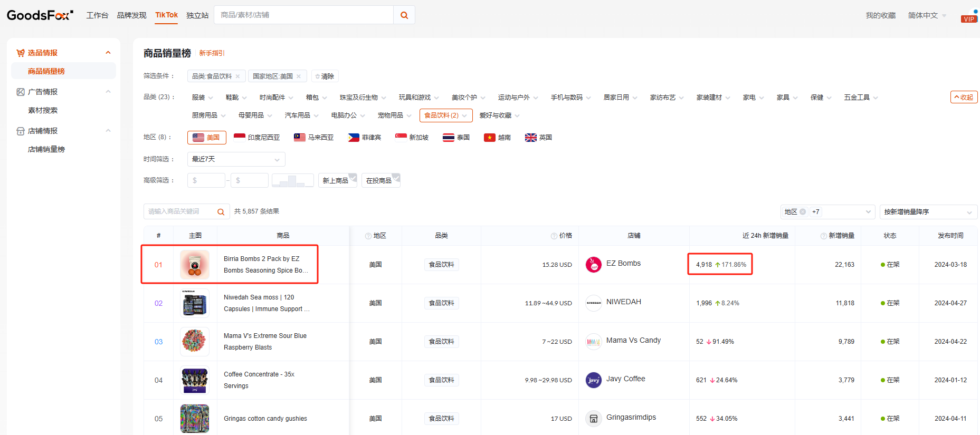This screenshot has width=980, height=435.
Task: Select the 马来西亚 region option
Action: [314, 138]
